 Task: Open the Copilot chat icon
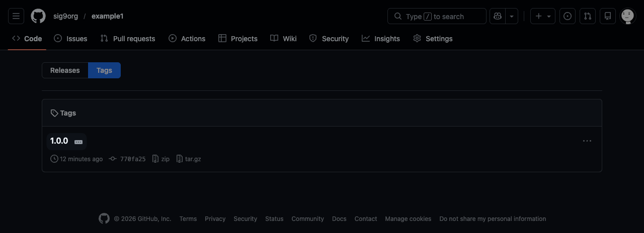pyautogui.click(x=497, y=16)
